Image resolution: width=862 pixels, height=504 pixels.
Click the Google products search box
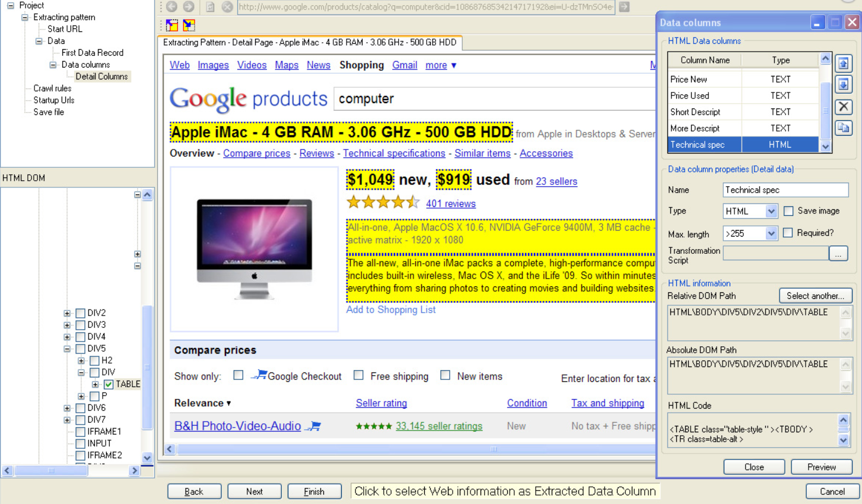[x=495, y=99]
